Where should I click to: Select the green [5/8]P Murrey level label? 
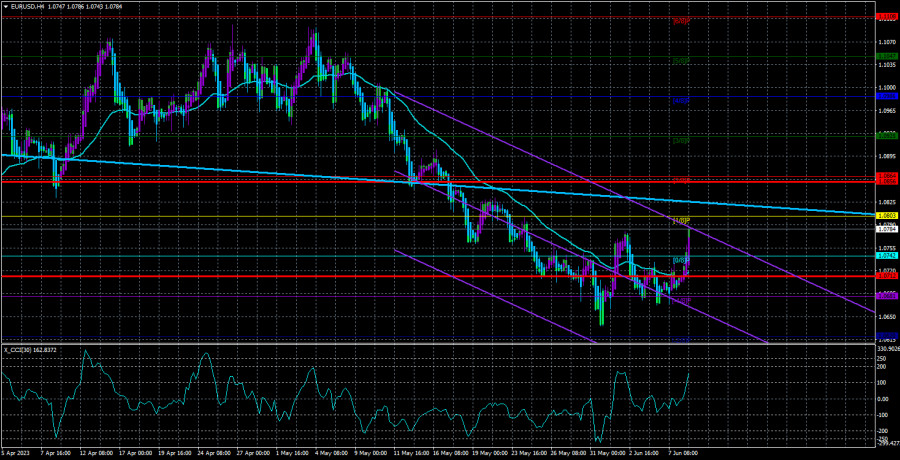tap(681, 61)
